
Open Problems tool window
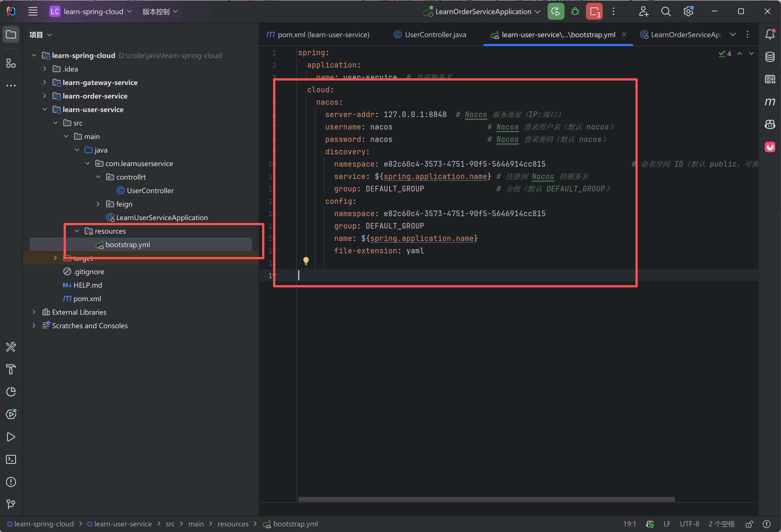11,482
